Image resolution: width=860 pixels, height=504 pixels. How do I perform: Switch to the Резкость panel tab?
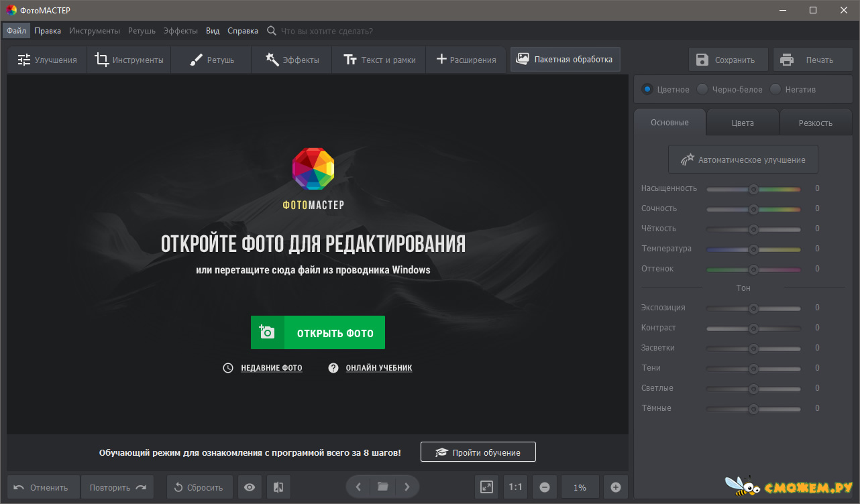pyautogui.click(x=816, y=123)
